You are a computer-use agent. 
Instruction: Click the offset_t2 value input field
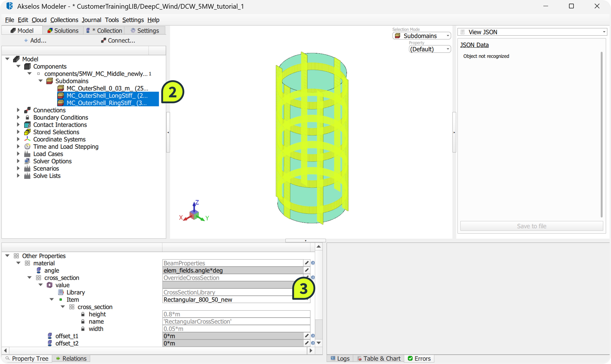click(x=232, y=343)
